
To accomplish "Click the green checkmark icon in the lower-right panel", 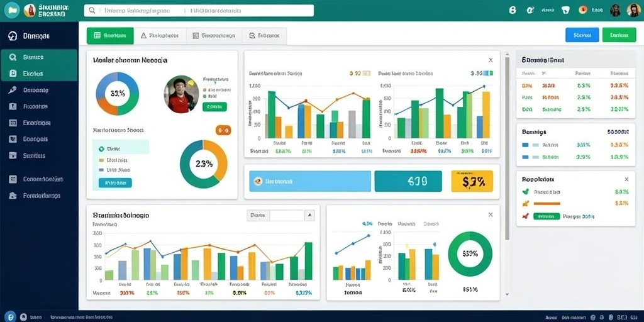I will [525, 191].
